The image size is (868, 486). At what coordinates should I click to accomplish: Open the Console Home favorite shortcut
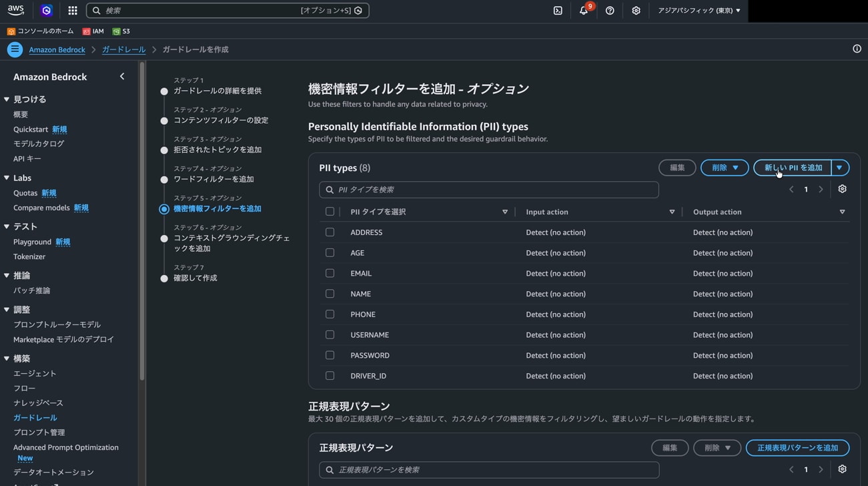click(x=41, y=31)
